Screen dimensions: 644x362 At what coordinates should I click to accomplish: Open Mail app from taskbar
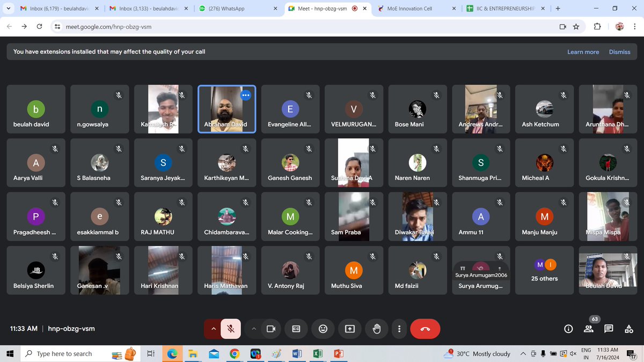tap(214, 353)
